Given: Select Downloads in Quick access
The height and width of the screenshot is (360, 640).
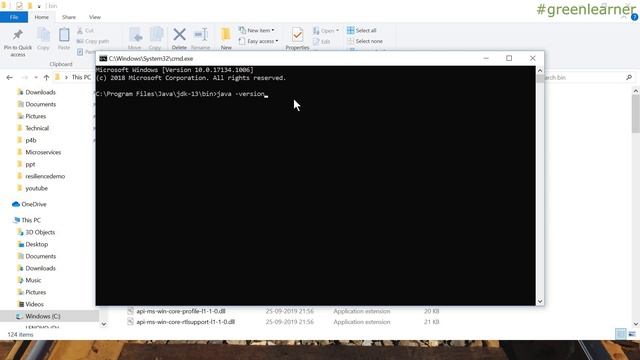Looking at the screenshot, I should (40, 92).
